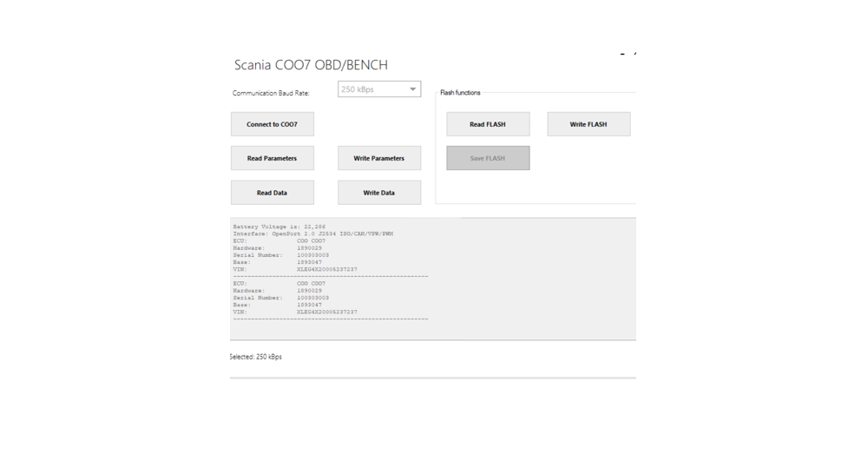Click the 'Selected: 250 kBps' status text
This screenshot has height=454, width=868.
point(256,357)
